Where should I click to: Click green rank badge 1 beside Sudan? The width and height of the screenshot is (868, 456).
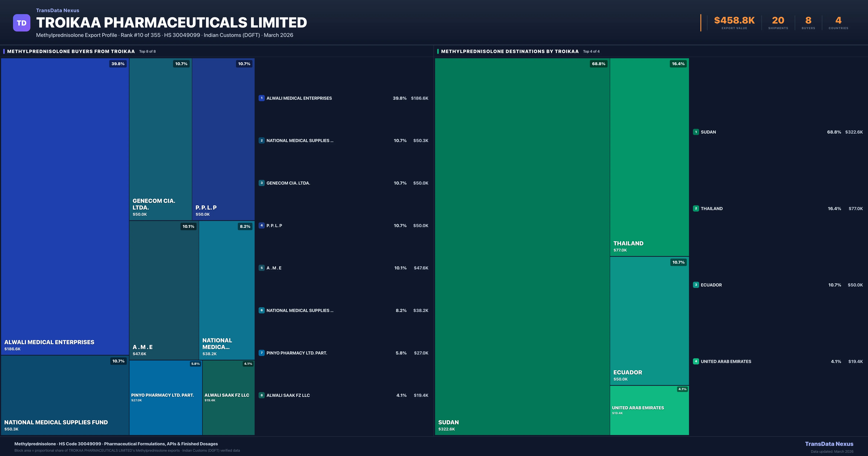[x=696, y=132]
